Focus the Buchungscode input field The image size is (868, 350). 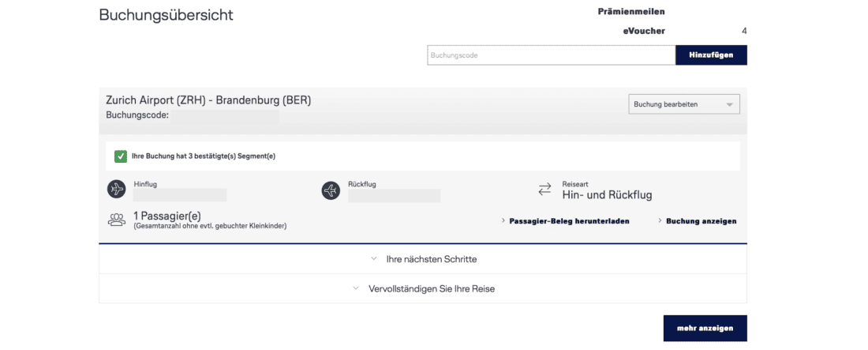(x=551, y=55)
